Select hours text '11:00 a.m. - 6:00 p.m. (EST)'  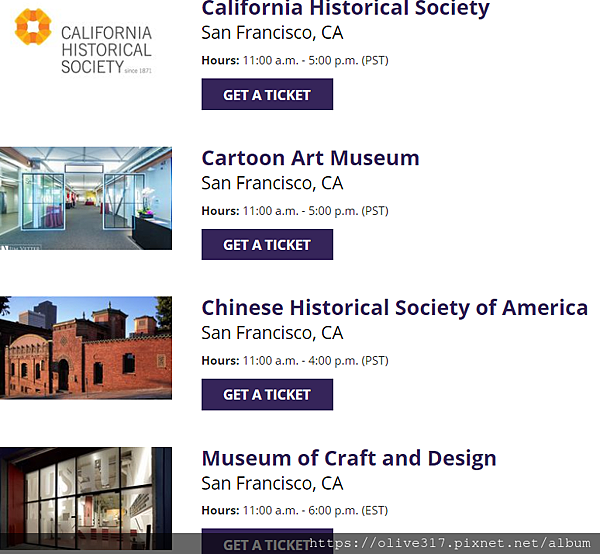coord(315,511)
